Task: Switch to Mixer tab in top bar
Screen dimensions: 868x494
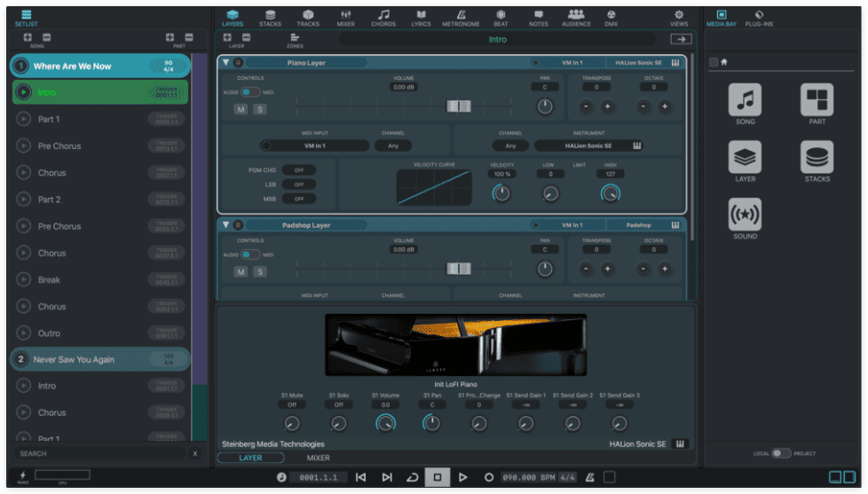Action: coord(345,18)
